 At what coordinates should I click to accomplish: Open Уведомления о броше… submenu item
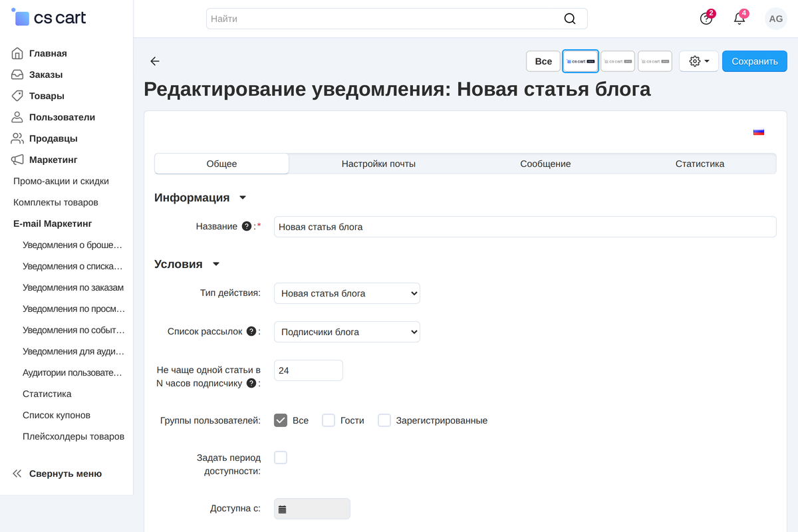(x=72, y=245)
